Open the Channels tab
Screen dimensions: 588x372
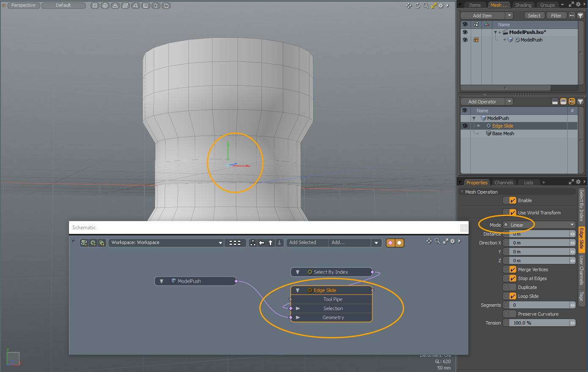[503, 183]
